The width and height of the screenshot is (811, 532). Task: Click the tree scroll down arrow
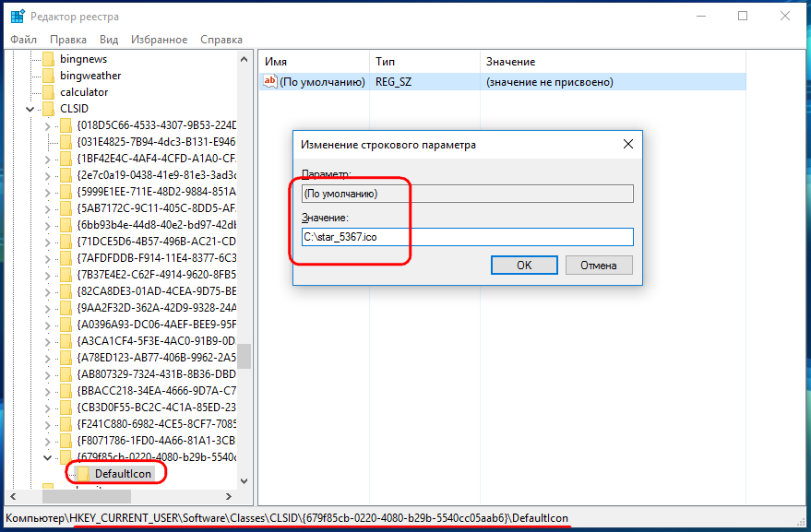(244, 480)
